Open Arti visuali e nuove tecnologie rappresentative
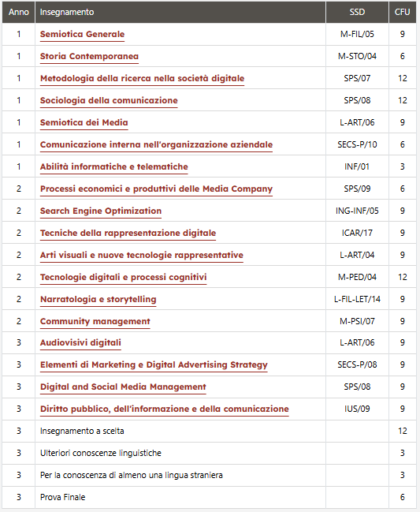Screen dimensions: 420x512 142,256
